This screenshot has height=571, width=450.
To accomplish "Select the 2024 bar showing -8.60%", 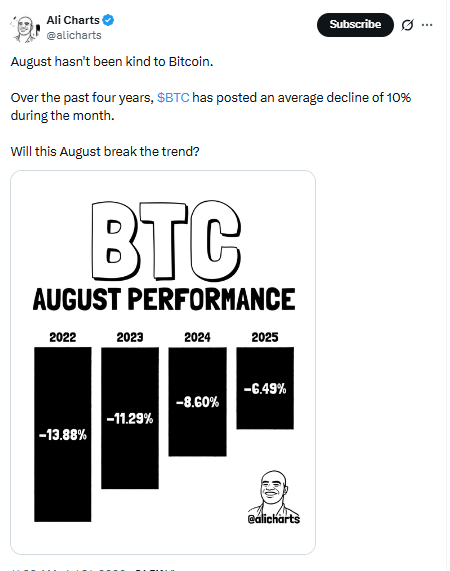I will point(197,401).
